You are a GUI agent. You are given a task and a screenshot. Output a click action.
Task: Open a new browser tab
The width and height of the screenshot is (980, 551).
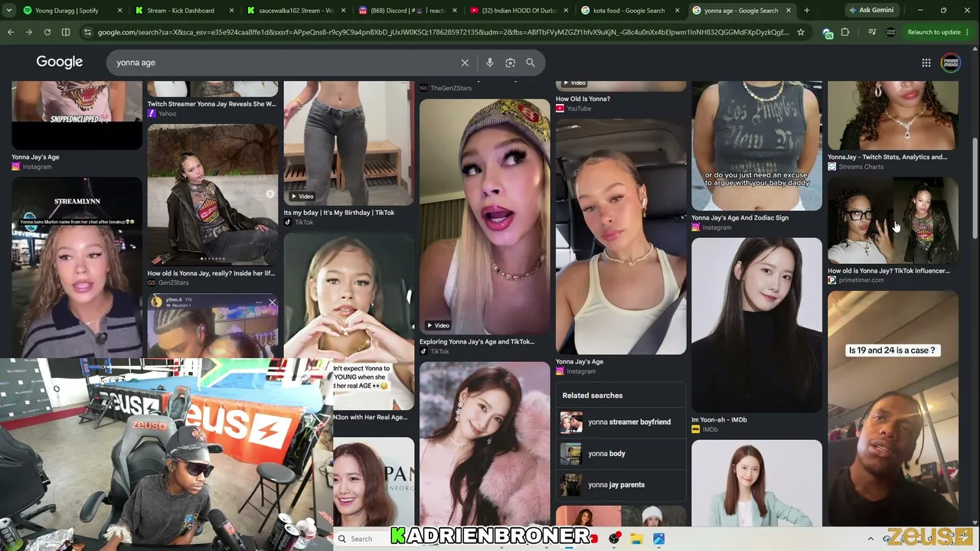click(806, 11)
